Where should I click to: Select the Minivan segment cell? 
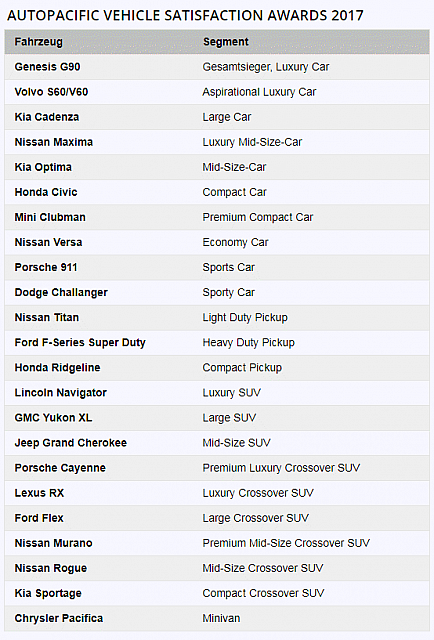click(221, 618)
